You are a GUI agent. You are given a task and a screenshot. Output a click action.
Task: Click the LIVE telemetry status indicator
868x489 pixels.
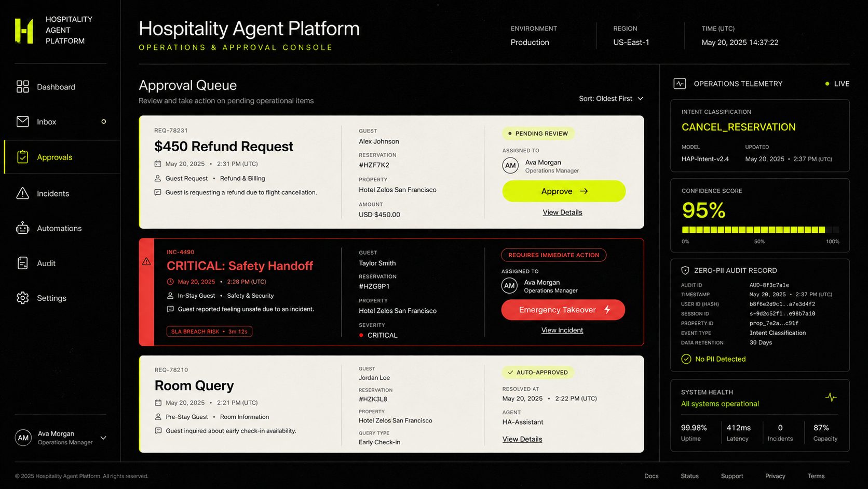click(837, 84)
